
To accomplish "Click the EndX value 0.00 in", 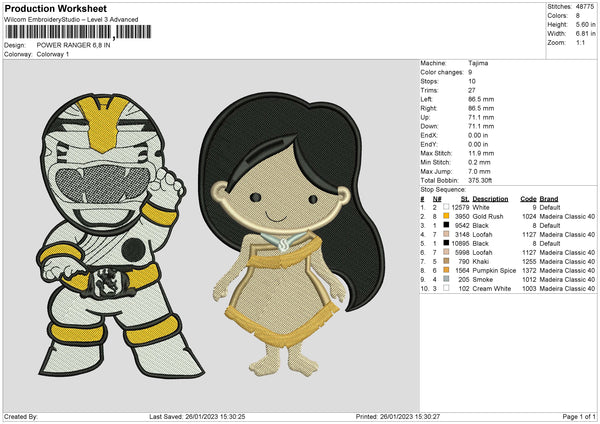I will click(478, 135).
